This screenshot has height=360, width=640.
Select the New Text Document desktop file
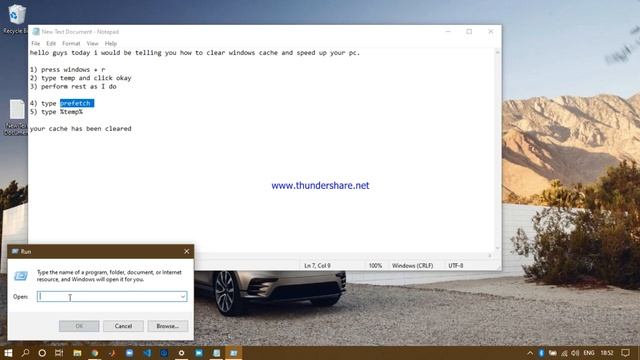click(x=16, y=118)
